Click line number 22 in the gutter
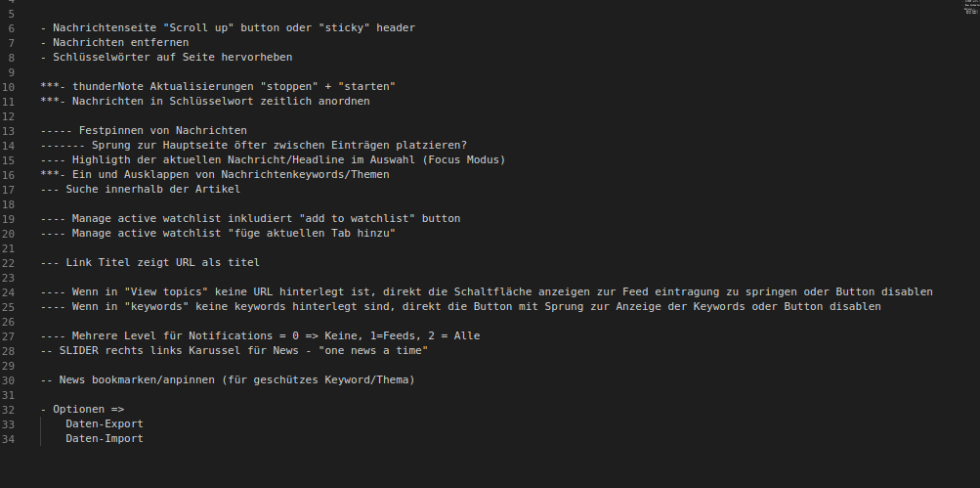This screenshot has height=488, width=980. pos(9,263)
